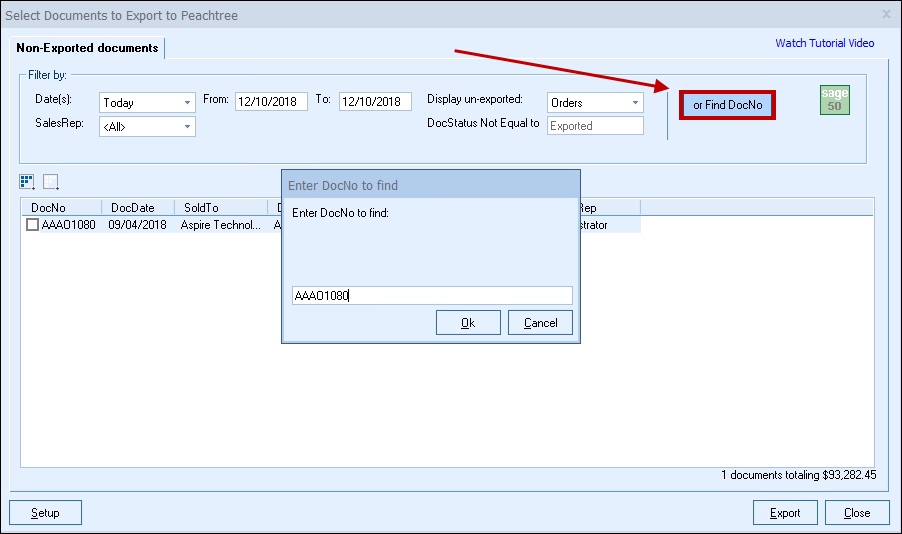Image resolution: width=902 pixels, height=534 pixels.
Task: Click the select all documents grid icon
Action: click(x=27, y=182)
